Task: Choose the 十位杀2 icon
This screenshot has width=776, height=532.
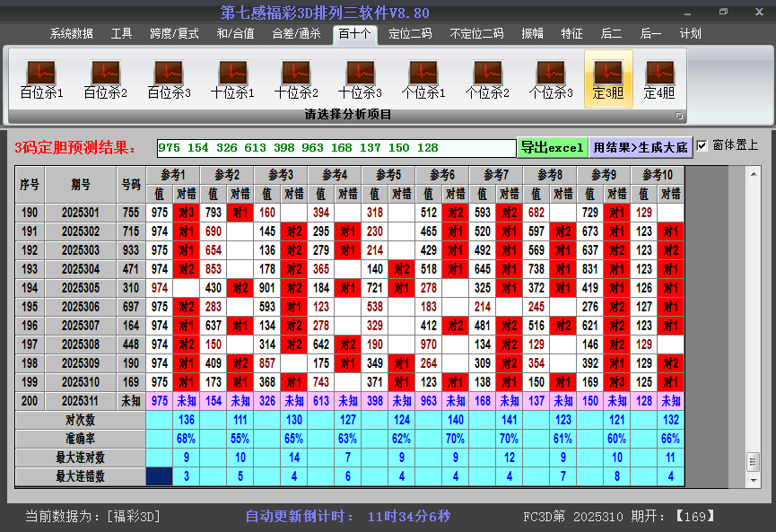Action: tap(296, 79)
